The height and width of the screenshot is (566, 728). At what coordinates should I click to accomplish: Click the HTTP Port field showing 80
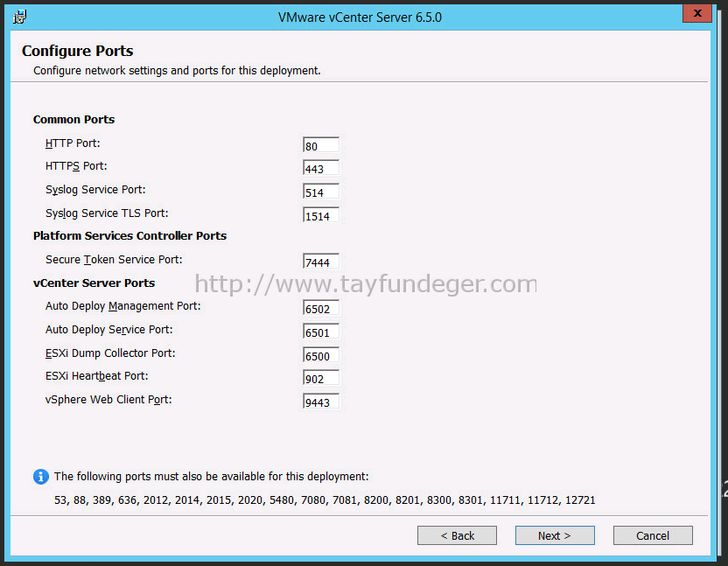(321, 145)
